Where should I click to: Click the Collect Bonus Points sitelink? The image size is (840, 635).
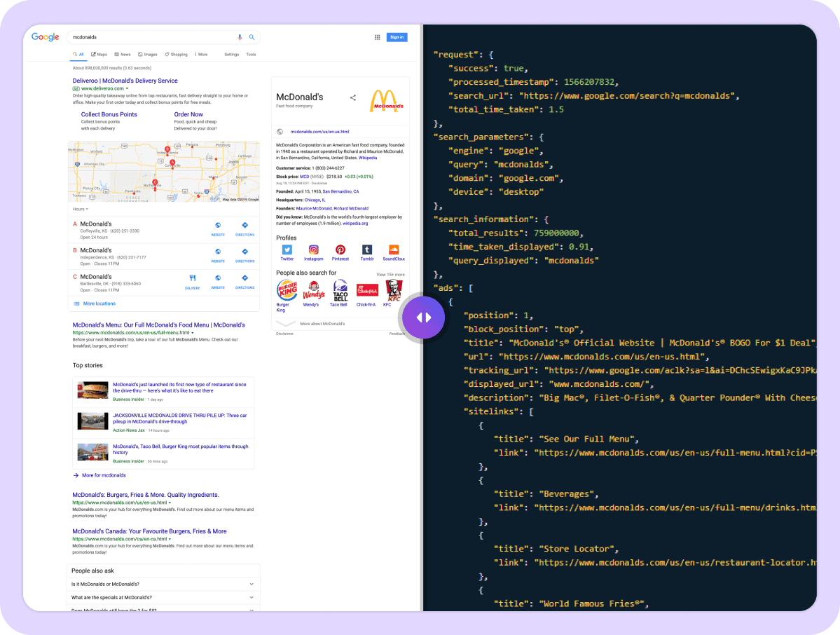pos(109,115)
